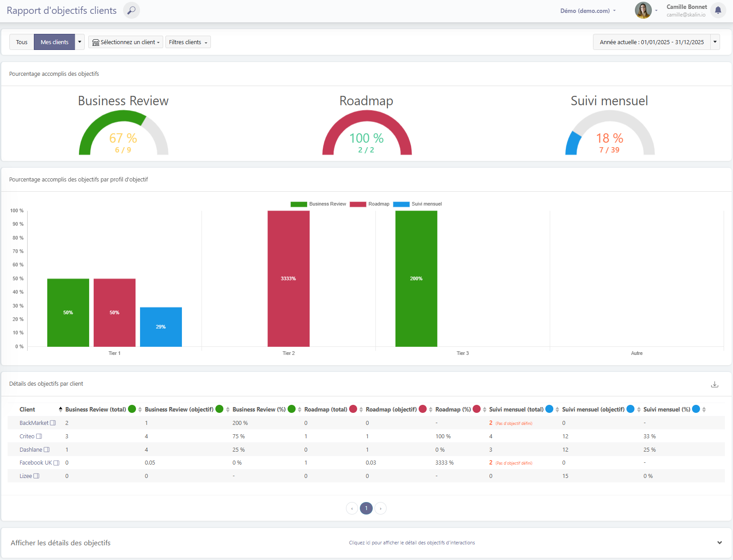Image resolution: width=733 pixels, height=560 pixels.
Task: Open Criteo side panel icon
Action: click(39, 436)
